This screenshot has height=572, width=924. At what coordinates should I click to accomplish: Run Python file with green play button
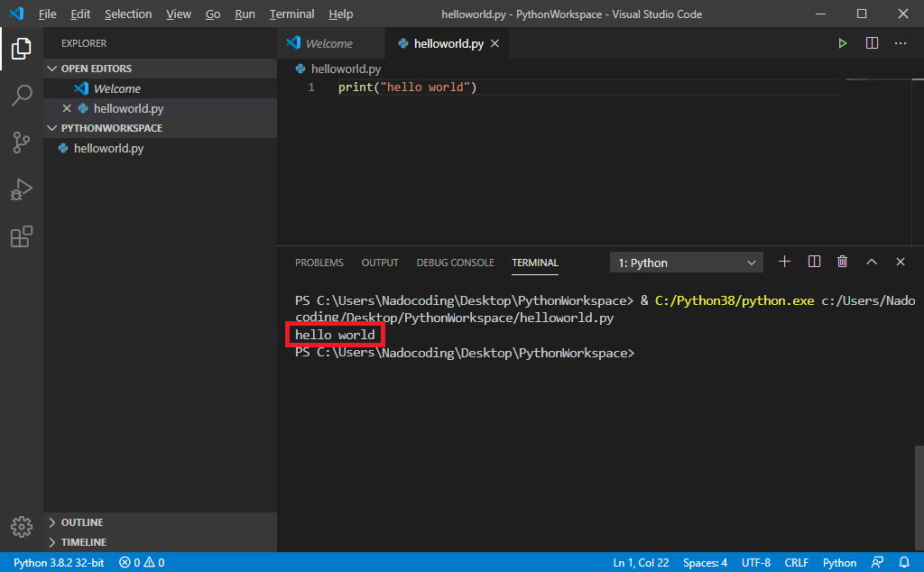tap(842, 43)
